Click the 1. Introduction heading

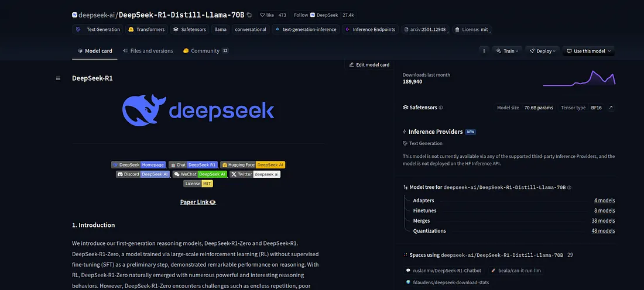click(x=93, y=225)
